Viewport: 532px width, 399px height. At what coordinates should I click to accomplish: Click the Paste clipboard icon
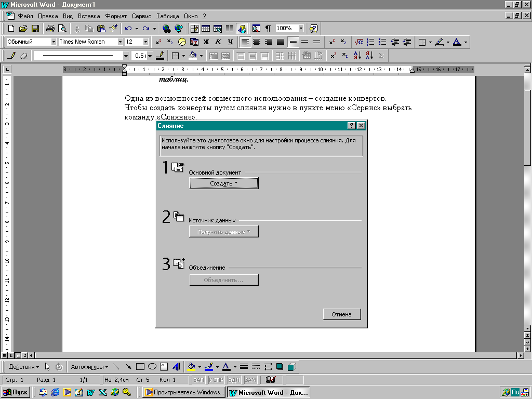point(101,29)
